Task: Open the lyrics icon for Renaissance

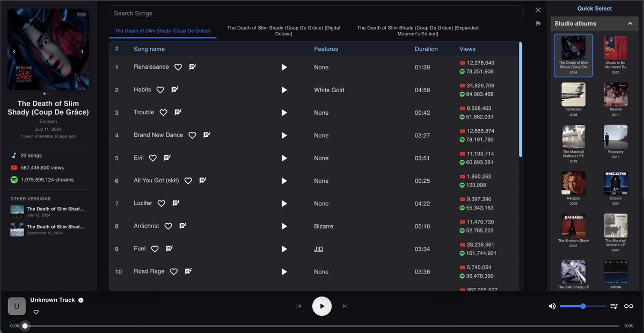Action: tap(193, 67)
